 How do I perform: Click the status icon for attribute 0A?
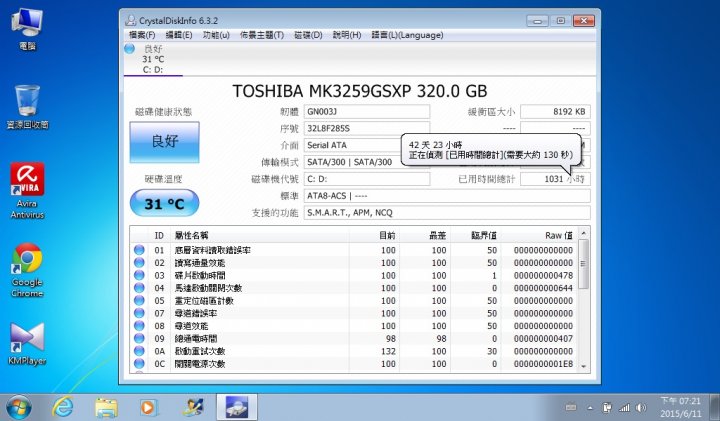click(x=139, y=351)
